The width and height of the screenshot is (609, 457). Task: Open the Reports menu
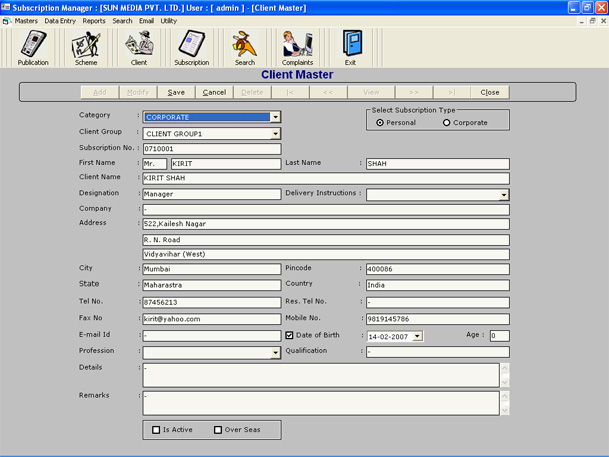coord(94,21)
